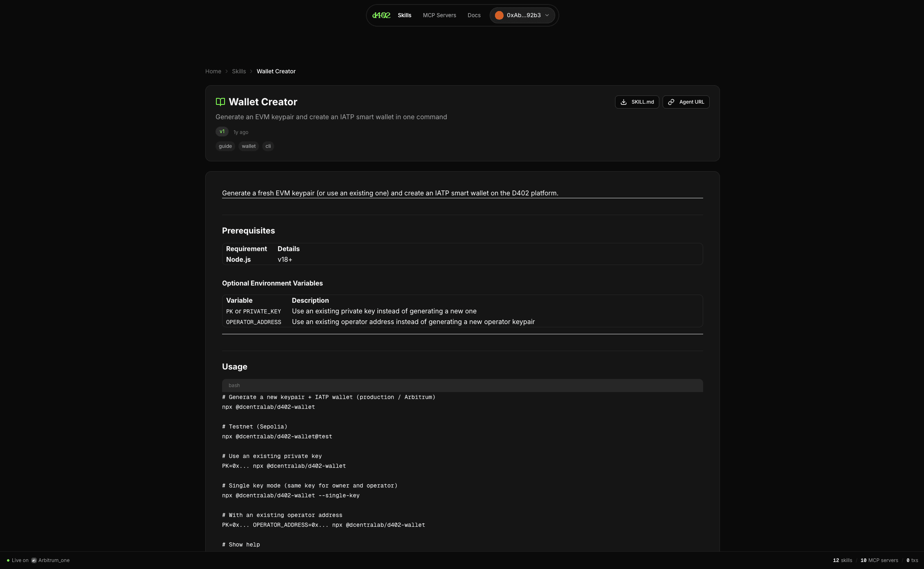
Task: Click the download icon on SKILL.md button
Action: [x=624, y=102]
